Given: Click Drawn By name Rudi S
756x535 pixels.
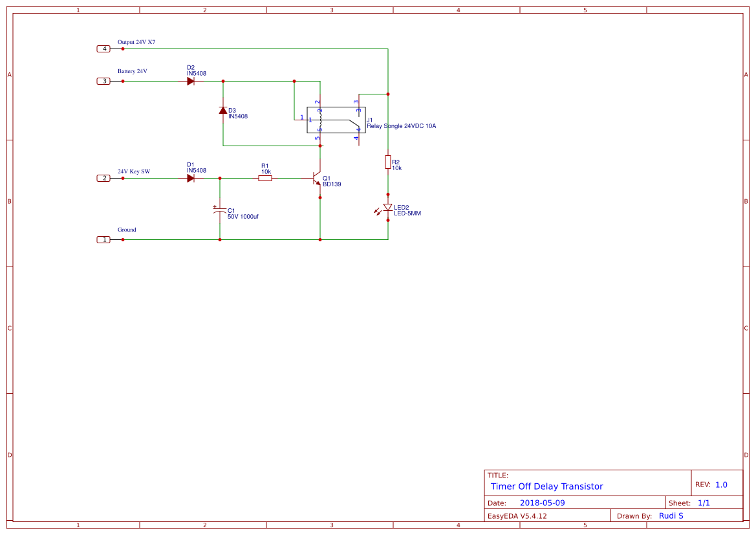Looking at the screenshot, I should (671, 516).
